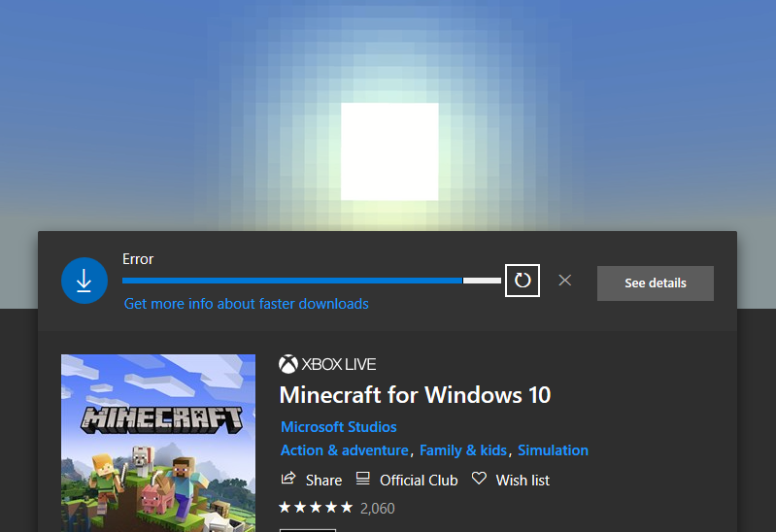Click the Official Club icon
Screen dimensions: 776x532
tap(363, 478)
